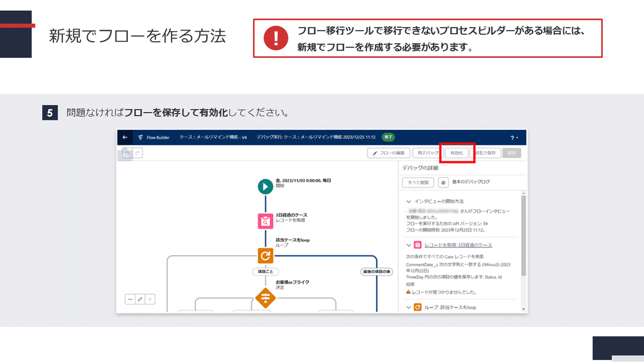Collapse the ループ: 該当ケースをloop section

408,307
